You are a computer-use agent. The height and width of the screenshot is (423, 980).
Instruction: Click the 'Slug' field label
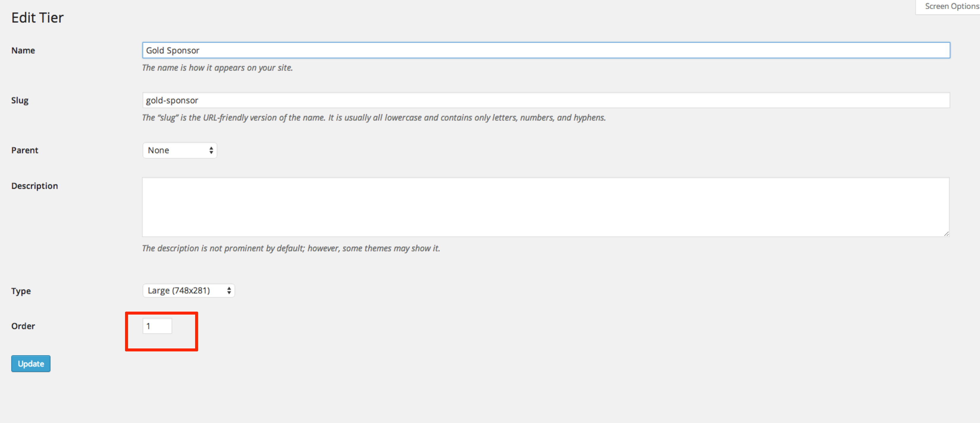click(20, 100)
